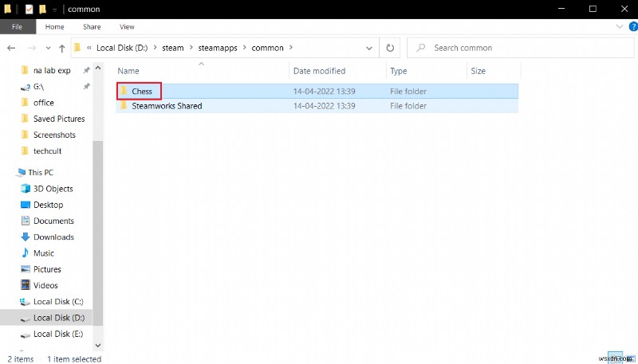The height and width of the screenshot is (364, 638).
Task: Click the Music note icon
Action: (26, 252)
